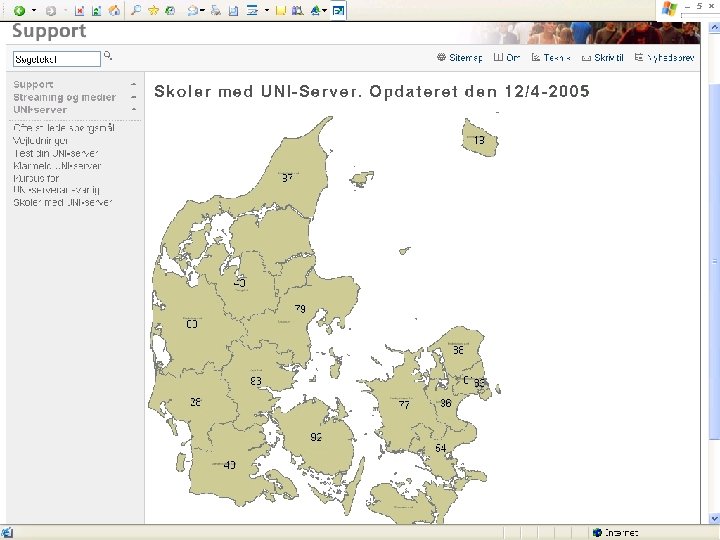Open the Klarmeld UNI-server sidebar link
Image resolution: width=720 pixels, height=540 pixels.
(57, 165)
